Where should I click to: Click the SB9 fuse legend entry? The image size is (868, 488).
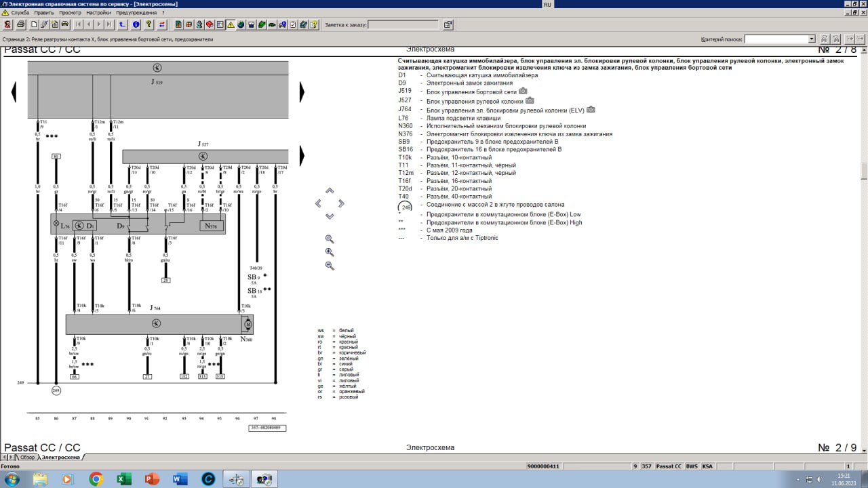point(492,142)
